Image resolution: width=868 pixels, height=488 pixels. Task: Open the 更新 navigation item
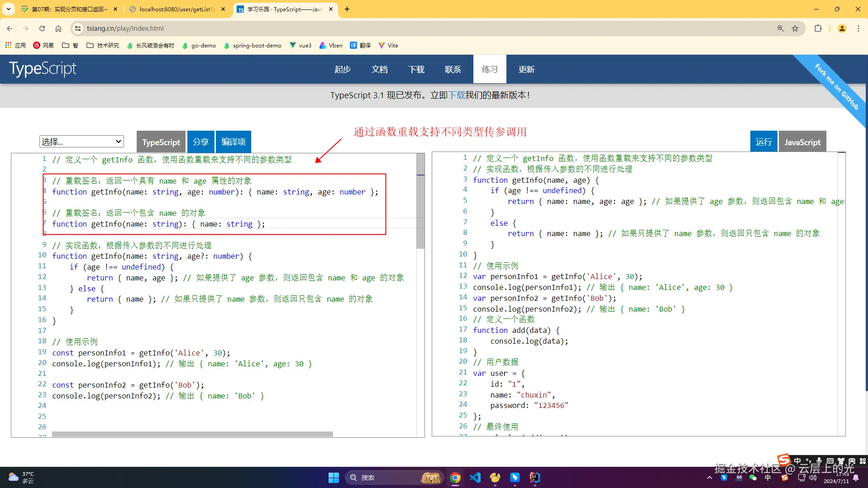click(526, 69)
